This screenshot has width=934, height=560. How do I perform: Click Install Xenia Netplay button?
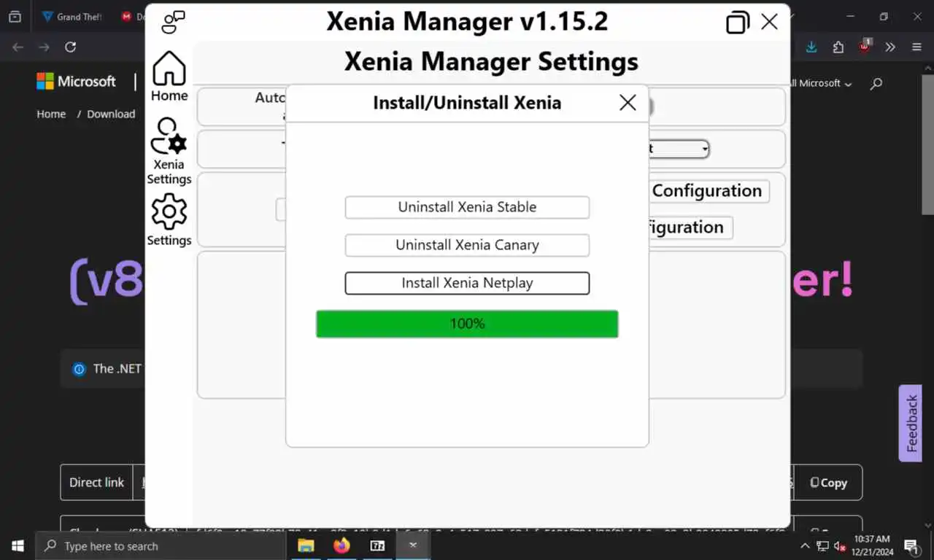[x=467, y=283]
